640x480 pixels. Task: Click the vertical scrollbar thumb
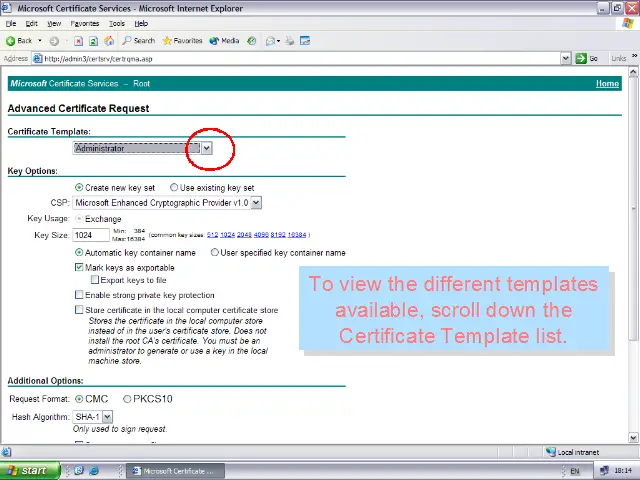point(633,209)
